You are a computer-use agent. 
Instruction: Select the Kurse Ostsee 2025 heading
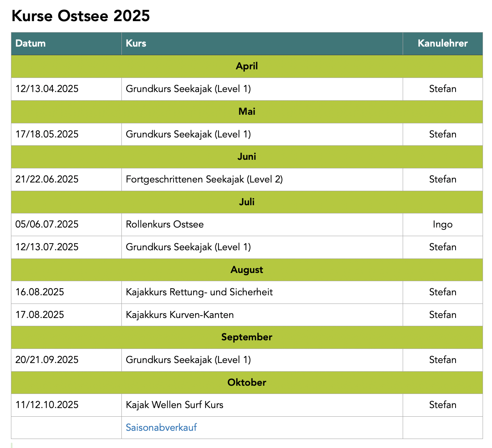pyautogui.click(x=81, y=16)
